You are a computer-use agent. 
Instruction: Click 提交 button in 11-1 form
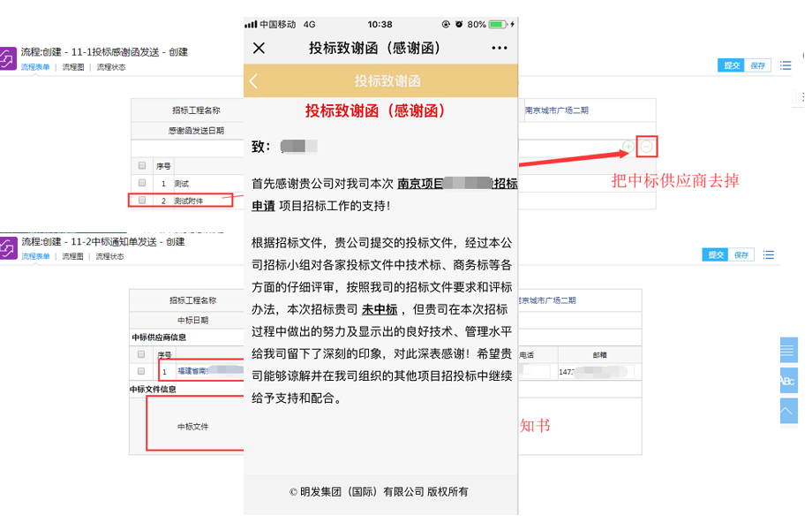[732, 65]
